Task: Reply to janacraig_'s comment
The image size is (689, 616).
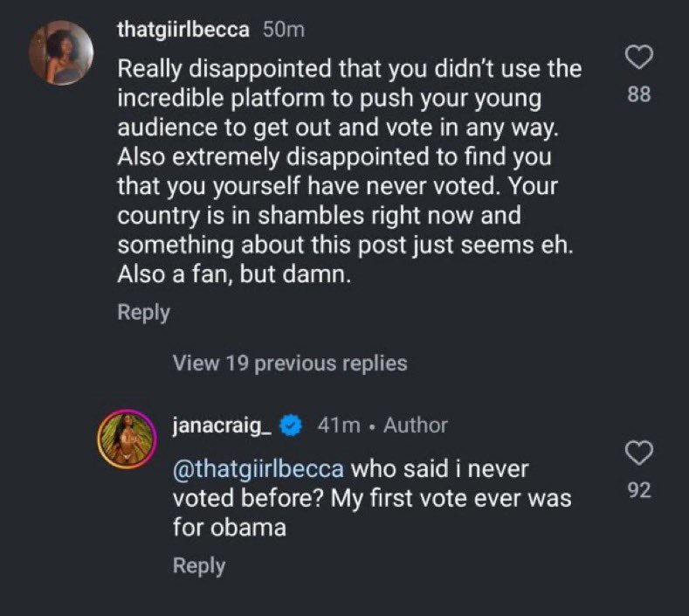Action: 198,565
